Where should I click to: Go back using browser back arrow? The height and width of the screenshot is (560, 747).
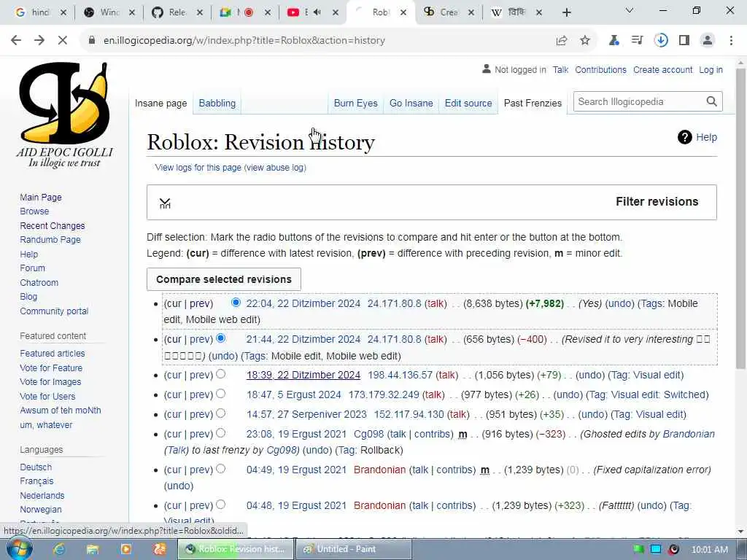pyautogui.click(x=16, y=41)
